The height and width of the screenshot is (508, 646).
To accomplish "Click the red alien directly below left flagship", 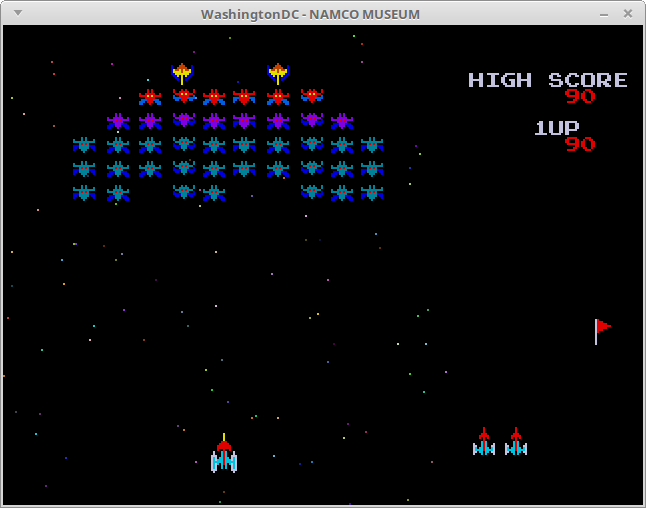I will 184,96.
